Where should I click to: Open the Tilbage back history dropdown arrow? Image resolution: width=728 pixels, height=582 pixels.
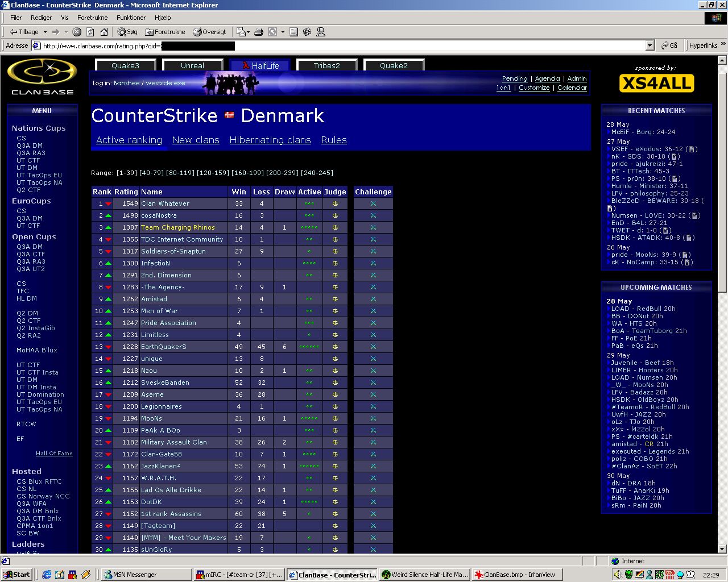(x=45, y=32)
